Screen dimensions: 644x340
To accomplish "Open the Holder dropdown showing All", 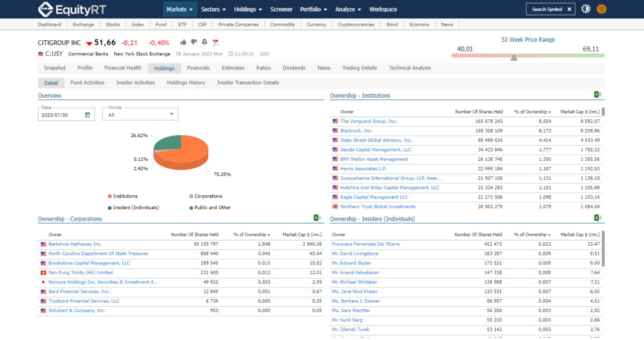I will pos(140,115).
